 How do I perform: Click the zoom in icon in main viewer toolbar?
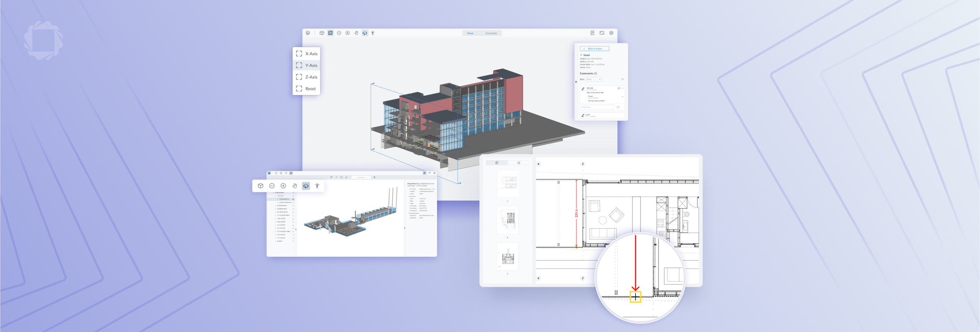347,33
